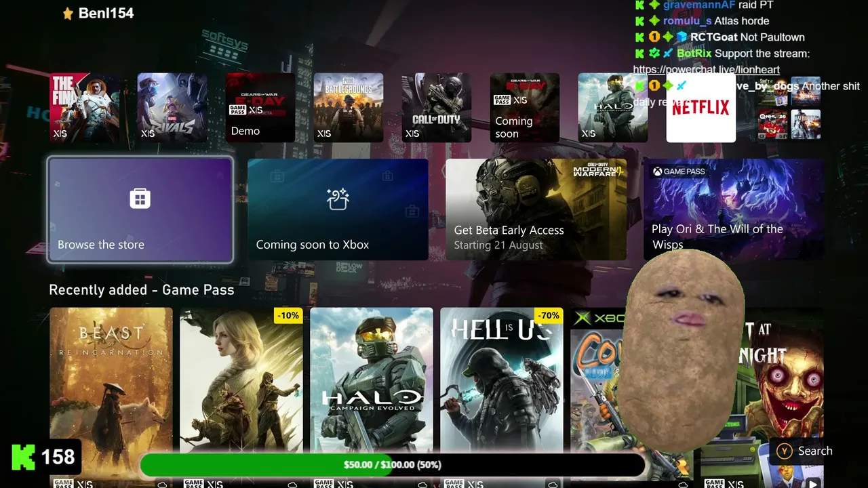Click the Recently added - Game Pass heading

click(142, 290)
